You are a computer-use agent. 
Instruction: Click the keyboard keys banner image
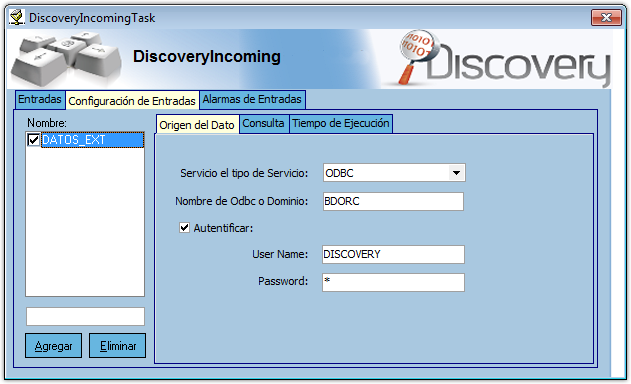pyautogui.click(x=66, y=58)
